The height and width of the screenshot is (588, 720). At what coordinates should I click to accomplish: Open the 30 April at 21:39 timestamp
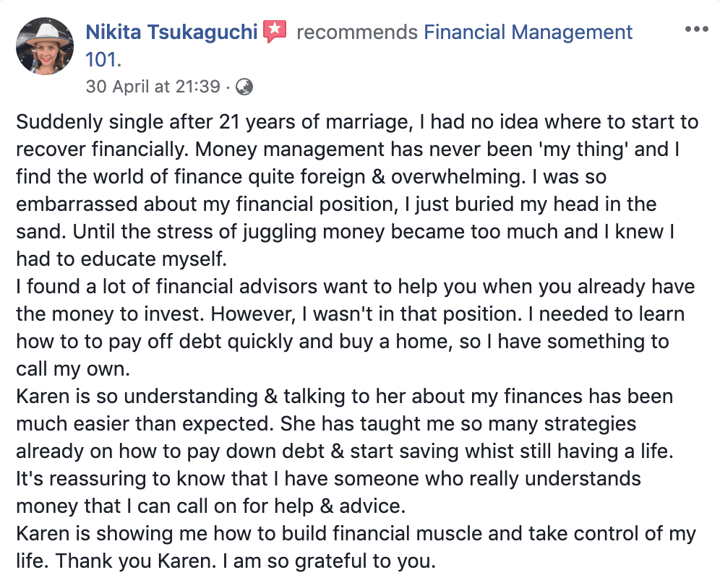(153, 87)
